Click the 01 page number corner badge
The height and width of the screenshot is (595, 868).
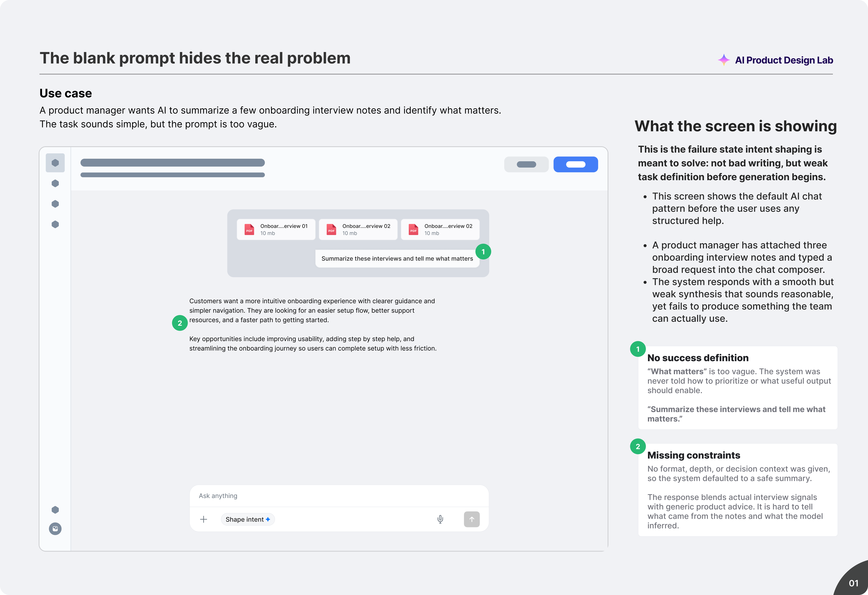pos(853,583)
